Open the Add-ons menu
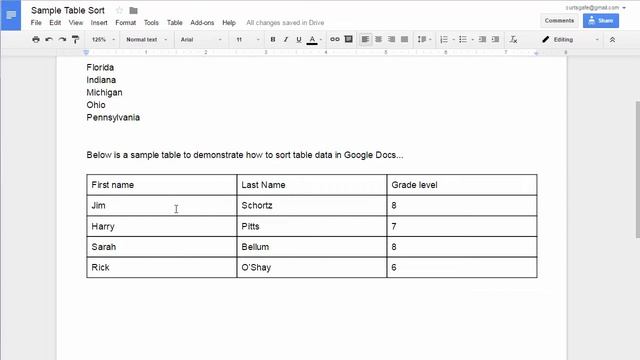Image resolution: width=640 pixels, height=360 pixels. 202,22
